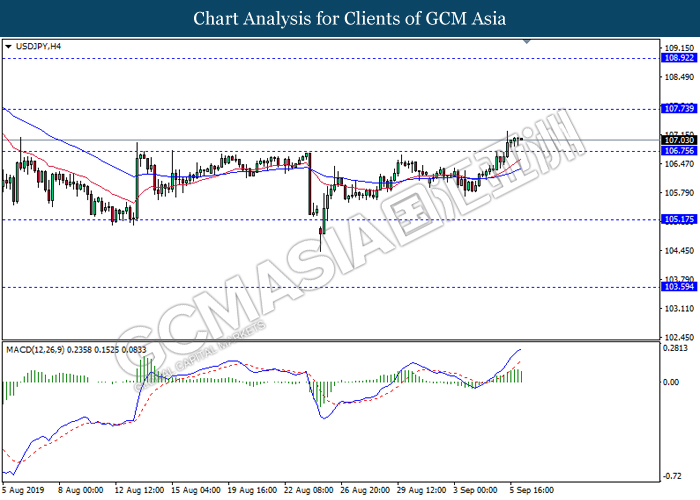Image resolution: width=700 pixels, height=500 pixels.
Task: Click the Chart Analysis for Clients title
Action: [x=350, y=19]
